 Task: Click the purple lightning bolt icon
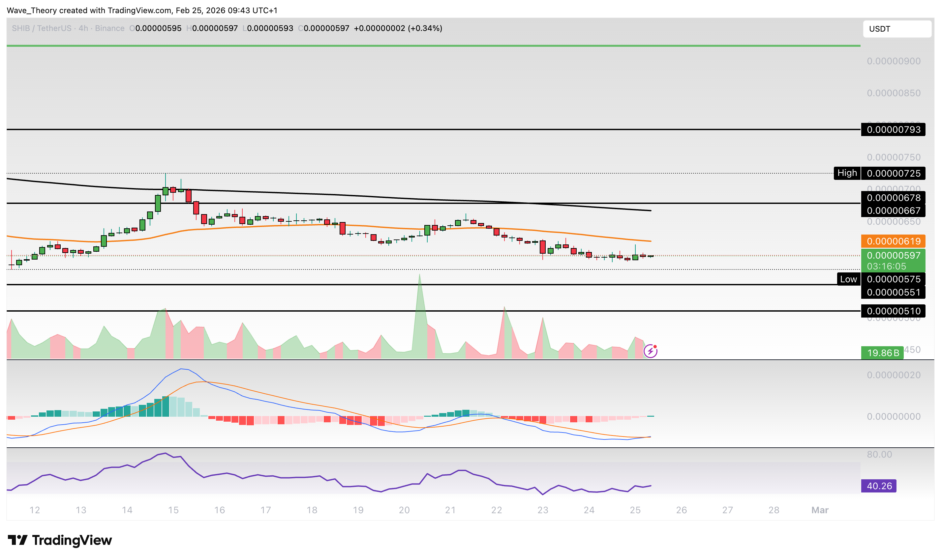(650, 351)
